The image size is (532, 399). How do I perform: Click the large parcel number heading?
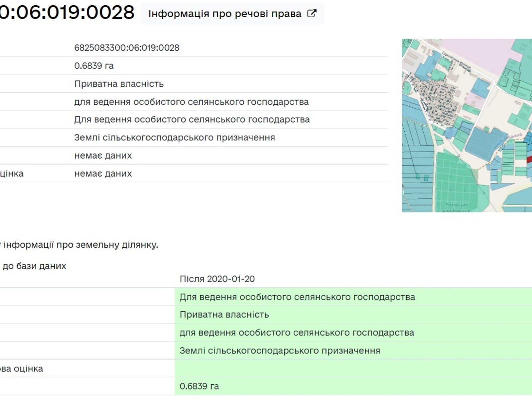coord(67,13)
